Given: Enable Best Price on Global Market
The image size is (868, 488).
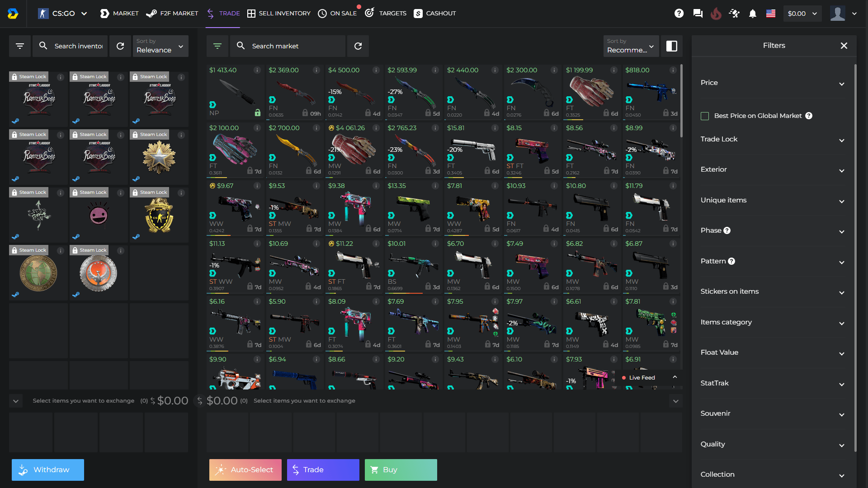Looking at the screenshot, I should (x=705, y=116).
